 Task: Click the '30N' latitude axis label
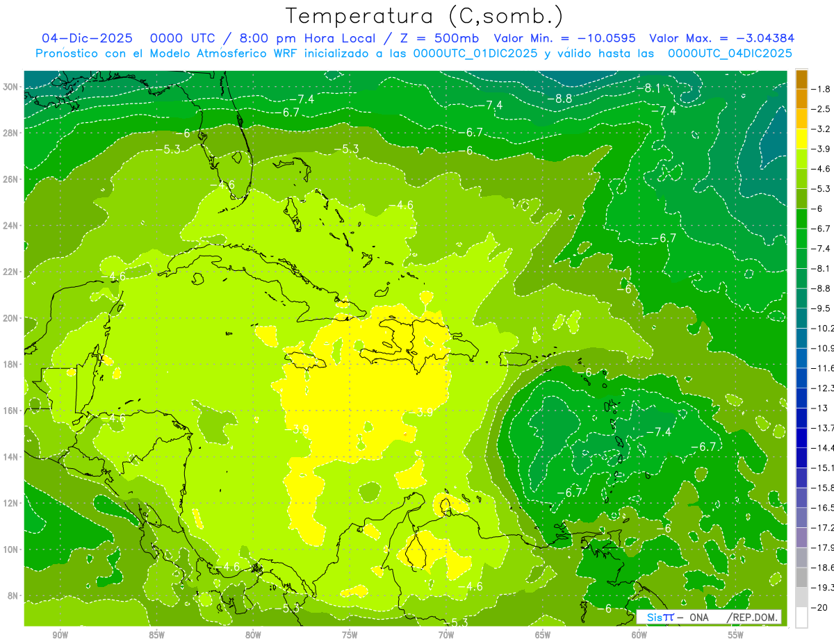click(x=11, y=87)
